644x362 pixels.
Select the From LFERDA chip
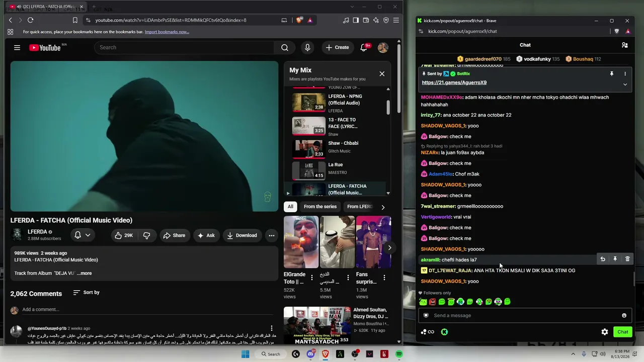[x=360, y=207]
